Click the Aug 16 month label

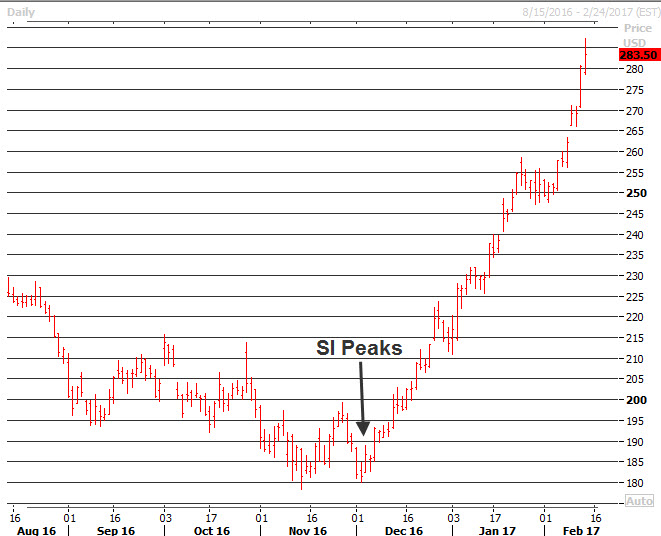click(36, 531)
